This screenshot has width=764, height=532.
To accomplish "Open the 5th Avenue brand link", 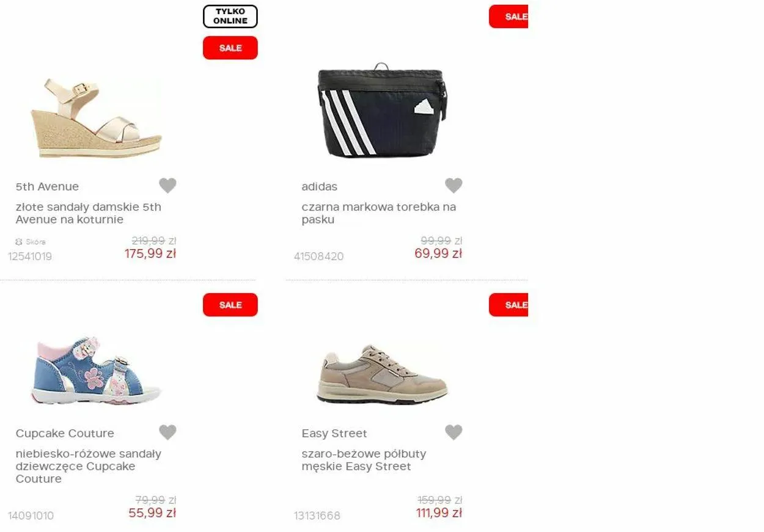I will 47,187.
